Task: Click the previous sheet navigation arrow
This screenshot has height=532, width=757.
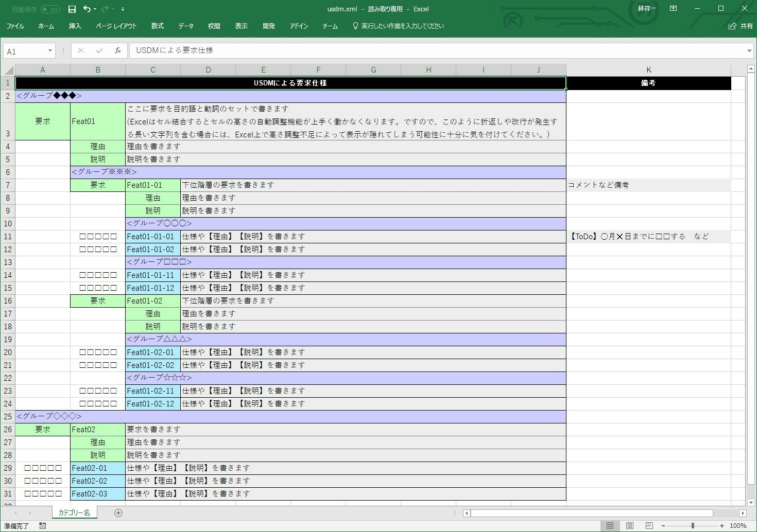Action: (15, 513)
